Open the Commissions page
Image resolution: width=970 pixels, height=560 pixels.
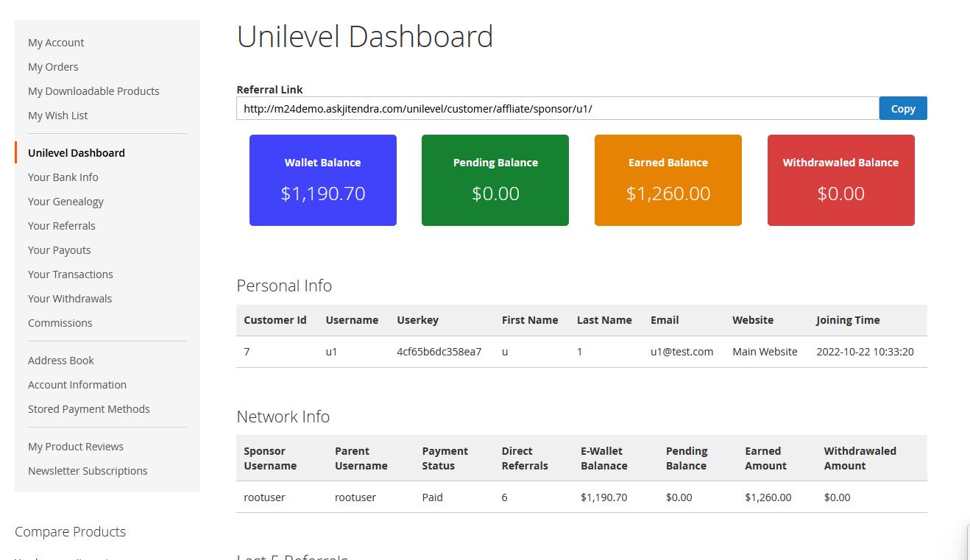[60, 323]
